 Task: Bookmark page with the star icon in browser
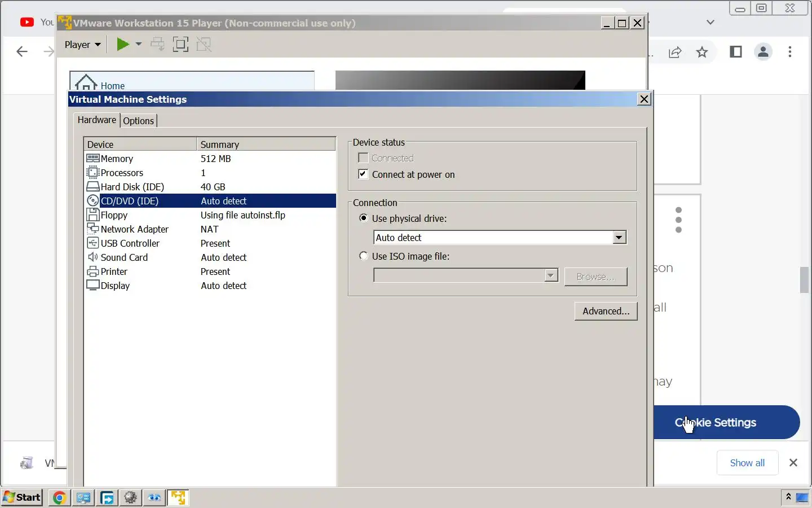tap(702, 52)
